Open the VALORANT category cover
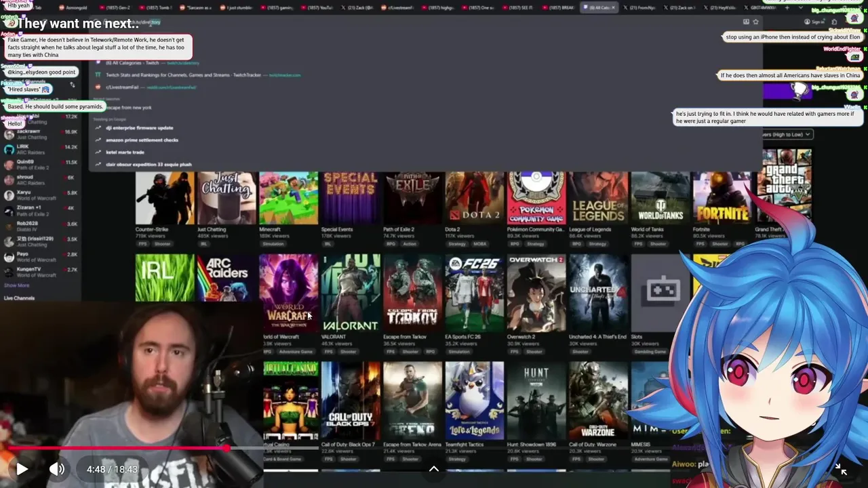The width and height of the screenshot is (868, 488). tap(351, 293)
